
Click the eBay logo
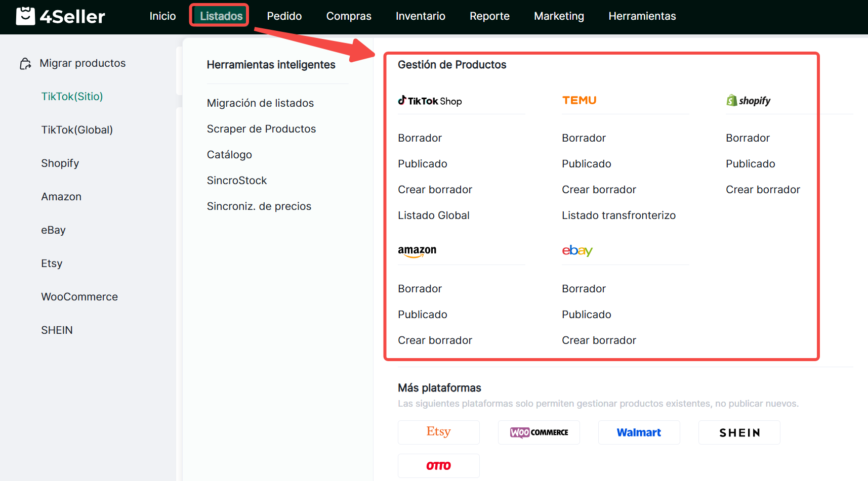point(577,250)
